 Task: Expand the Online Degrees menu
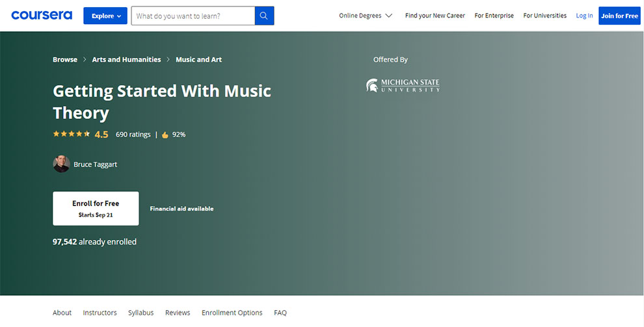coord(366,16)
